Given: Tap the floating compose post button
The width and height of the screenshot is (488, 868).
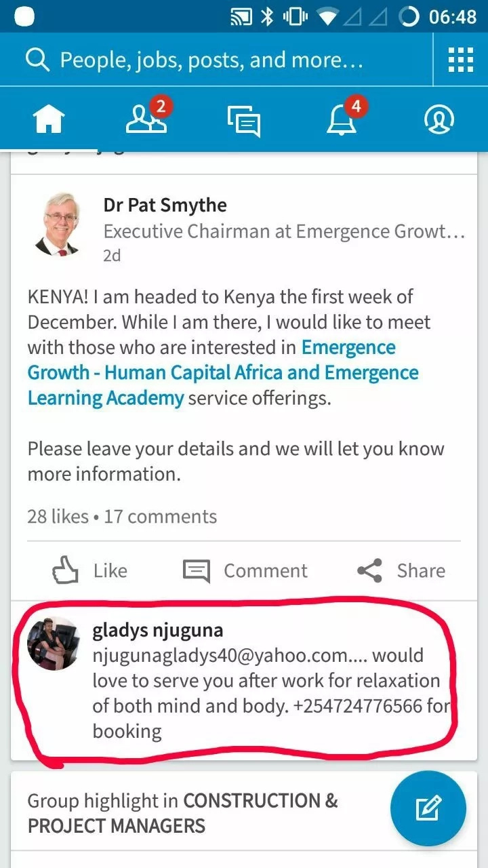Looking at the screenshot, I should (428, 808).
